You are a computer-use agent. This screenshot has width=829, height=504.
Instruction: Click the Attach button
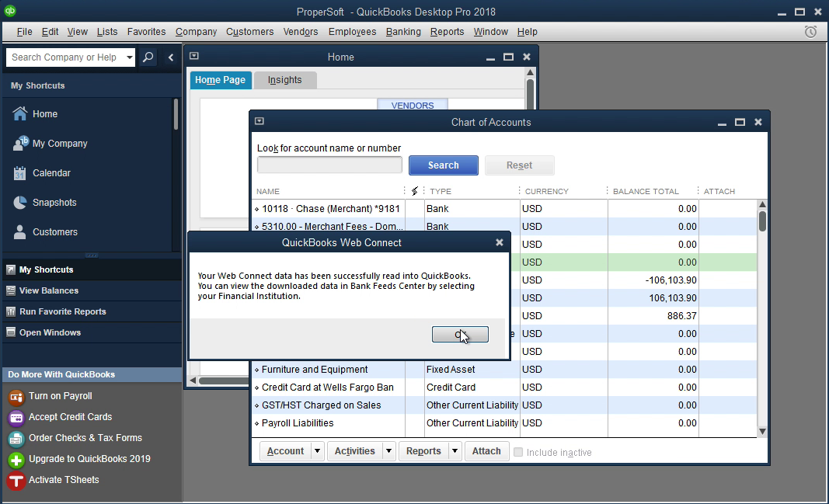point(486,451)
